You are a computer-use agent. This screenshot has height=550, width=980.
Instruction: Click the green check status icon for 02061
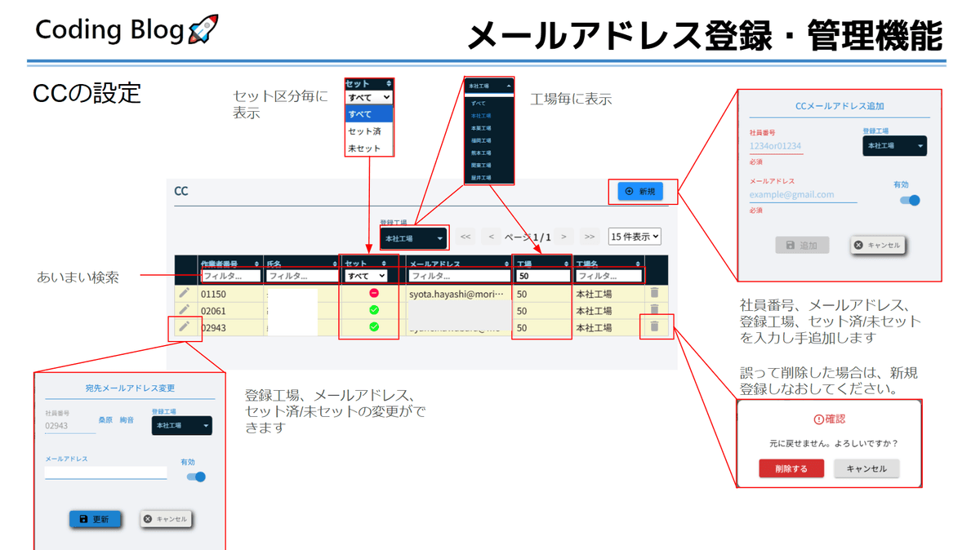click(374, 310)
